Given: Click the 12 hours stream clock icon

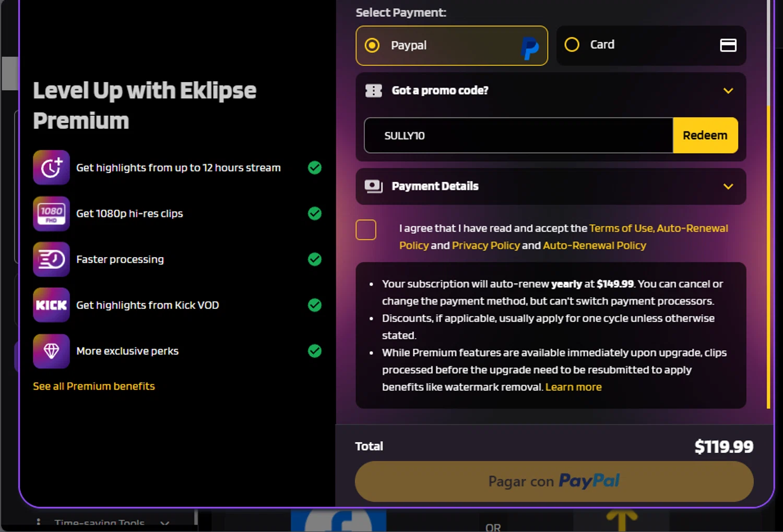Looking at the screenshot, I should pyautogui.click(x=51, y=167).
